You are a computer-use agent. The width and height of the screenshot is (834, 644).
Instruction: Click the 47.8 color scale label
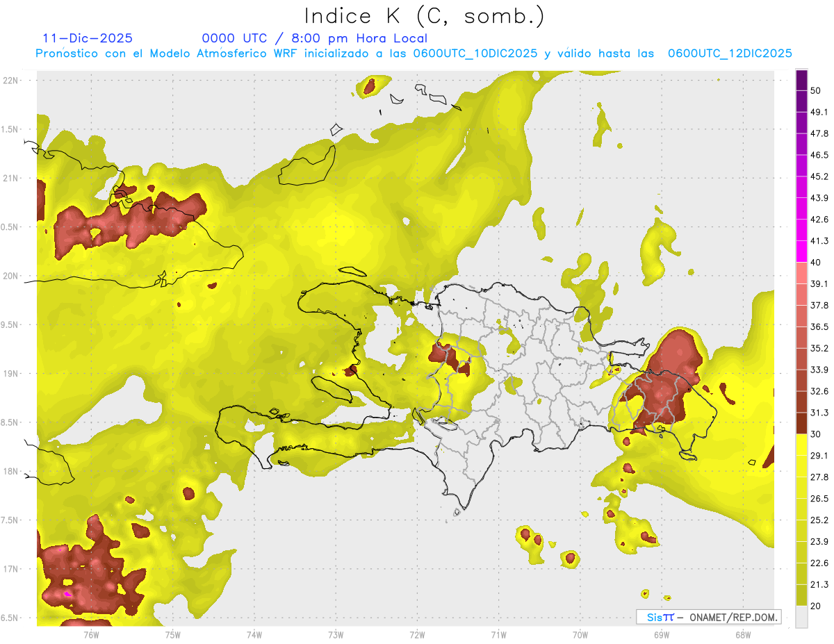(x=819, y=134)
